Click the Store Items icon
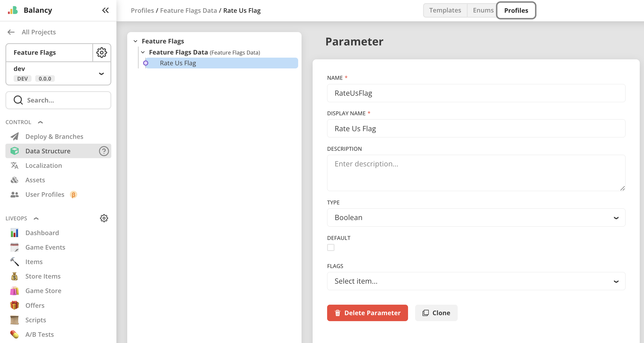 14,276
